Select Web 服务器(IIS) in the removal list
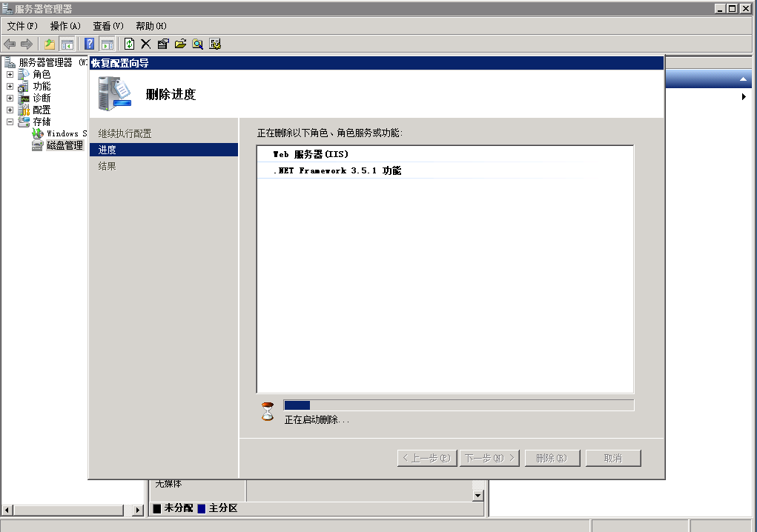 (311, 154)
